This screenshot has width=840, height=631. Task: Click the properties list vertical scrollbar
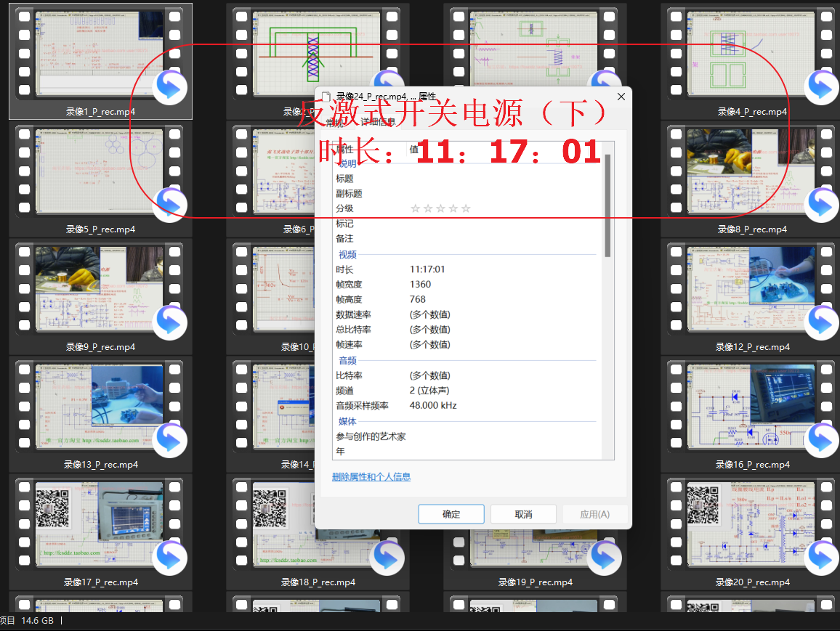coord(607,205)
